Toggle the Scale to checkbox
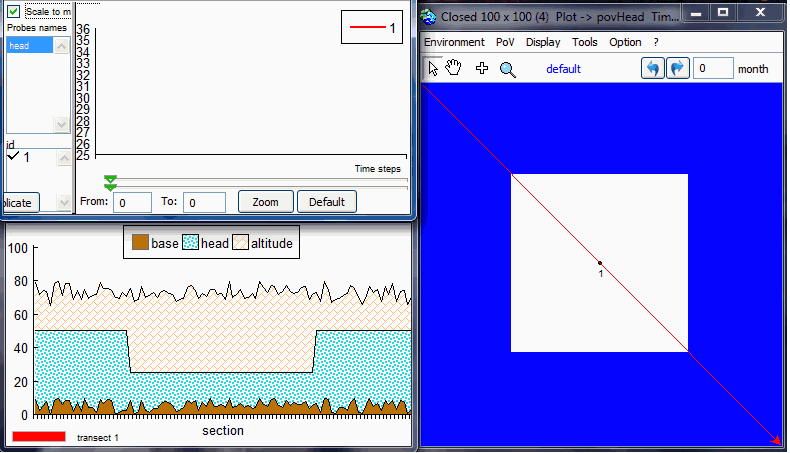The image size is (790, 453). pyautogui.click(x=14, y=12)
